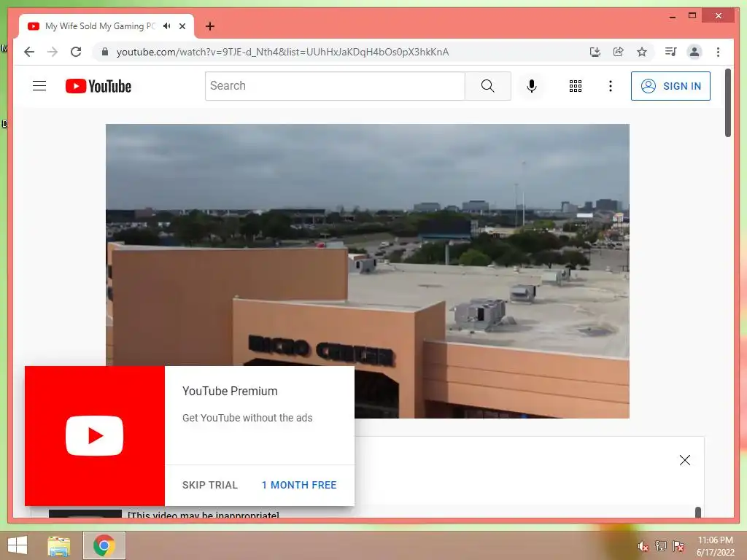Open the YouTube hamburger guide menu
Viewport: 747px width, 560px height.
[39, 86]
